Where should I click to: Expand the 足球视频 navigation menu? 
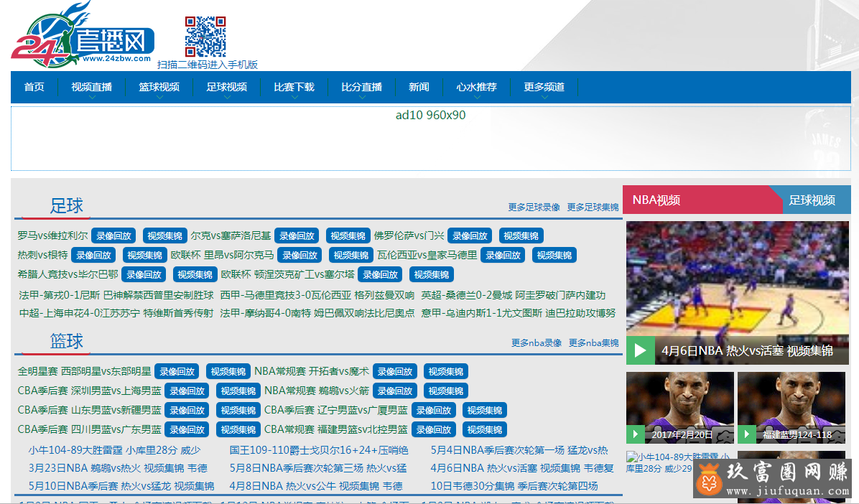[x=227, y=87]
